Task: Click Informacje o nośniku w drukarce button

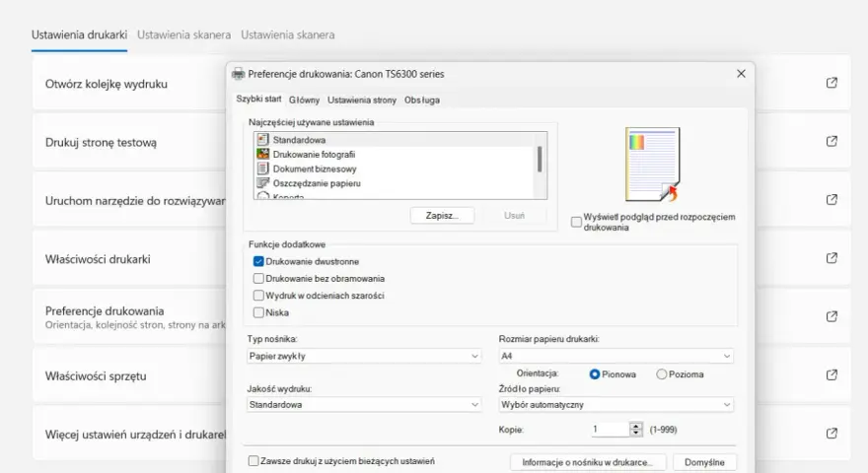Action: pos(587,462)
